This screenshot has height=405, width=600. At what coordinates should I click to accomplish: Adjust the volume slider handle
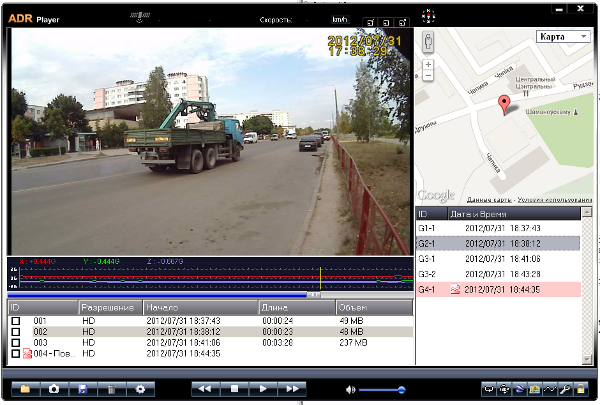click(x=401, y=390)
